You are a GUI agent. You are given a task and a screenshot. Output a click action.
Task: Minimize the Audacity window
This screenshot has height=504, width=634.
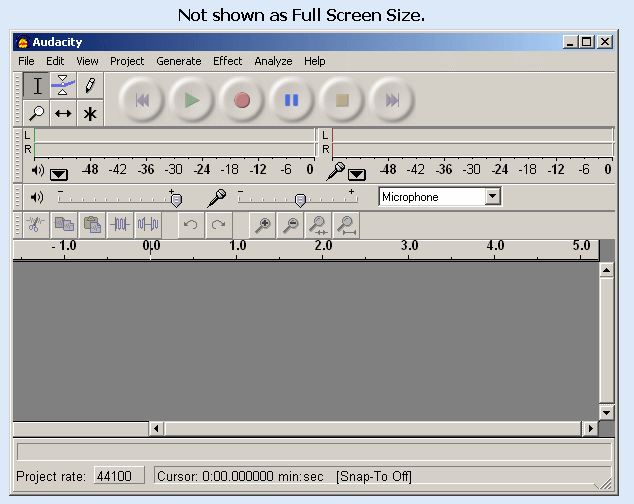[x=570, y=42]
